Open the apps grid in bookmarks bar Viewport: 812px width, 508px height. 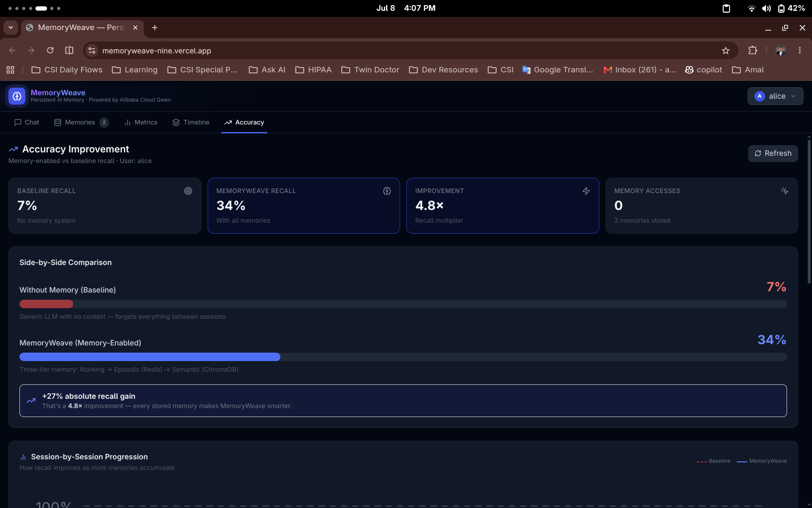[11, 70]
